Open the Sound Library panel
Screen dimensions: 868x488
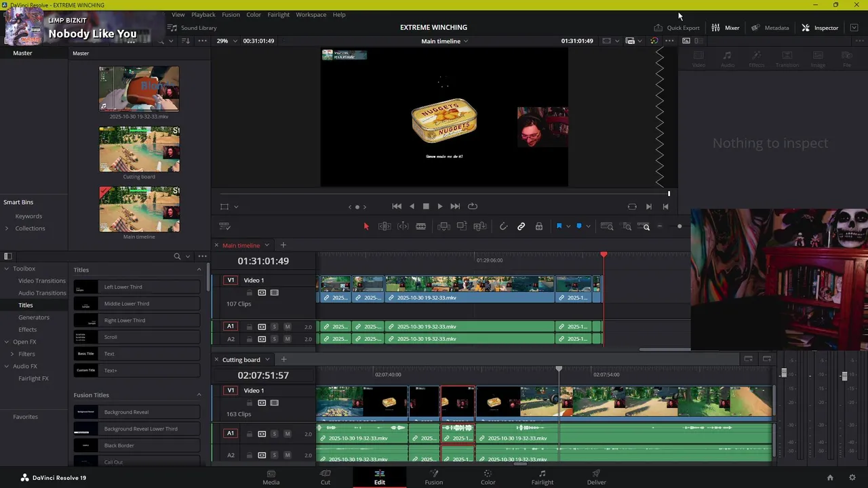(x=193, y=28)
